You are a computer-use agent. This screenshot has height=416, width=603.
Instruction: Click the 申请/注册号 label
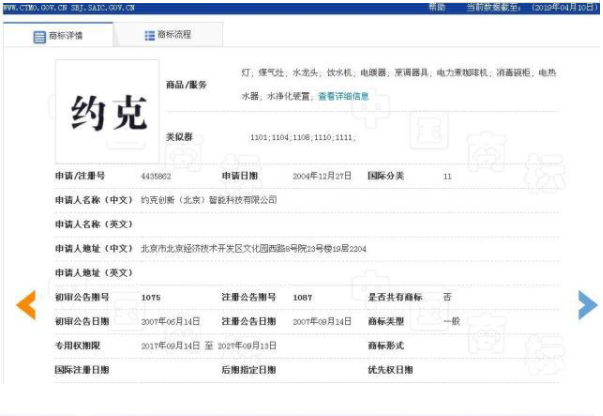tap(80, 176)
